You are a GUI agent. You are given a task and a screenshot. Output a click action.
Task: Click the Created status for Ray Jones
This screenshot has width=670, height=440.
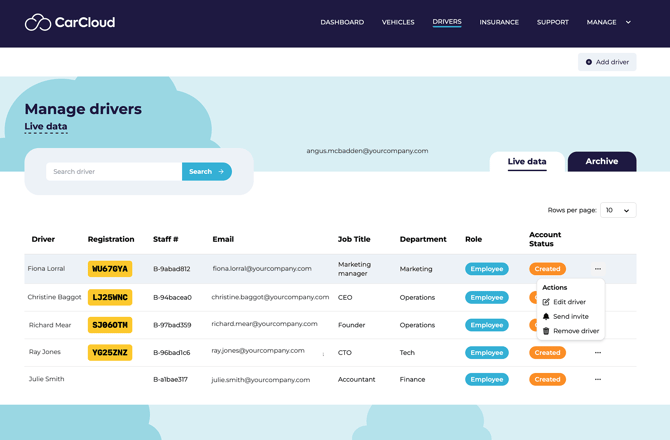(x=547, y=352)
